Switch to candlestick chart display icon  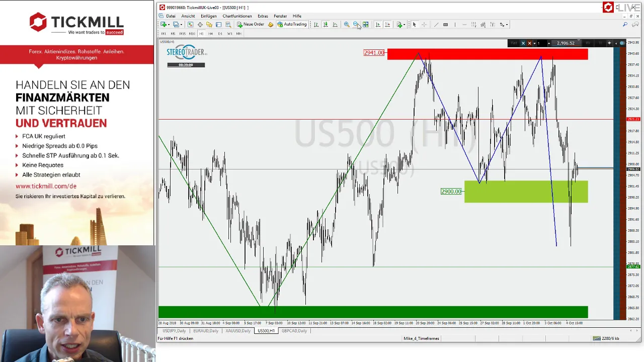pyautogui.click(x=326, y=24)
